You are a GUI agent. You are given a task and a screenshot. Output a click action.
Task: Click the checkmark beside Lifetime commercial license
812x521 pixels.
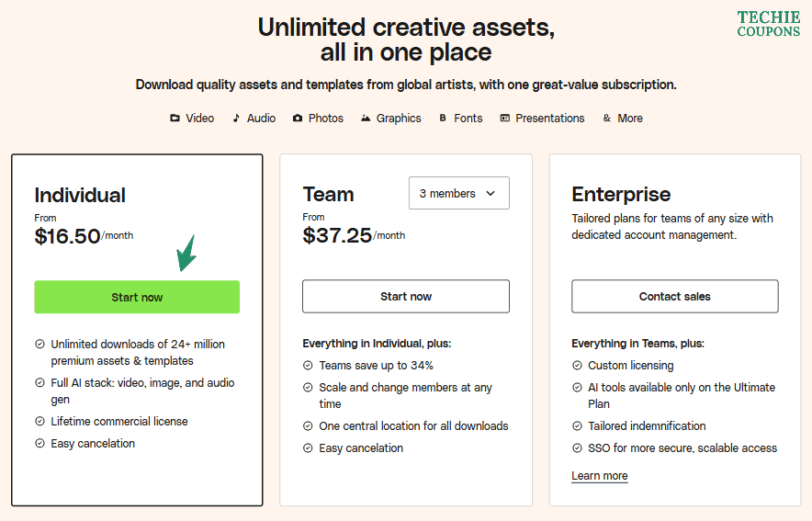click(x=39, y=422)
